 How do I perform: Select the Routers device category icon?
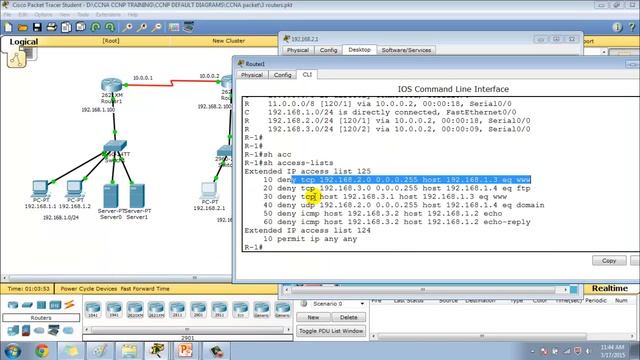13,305
